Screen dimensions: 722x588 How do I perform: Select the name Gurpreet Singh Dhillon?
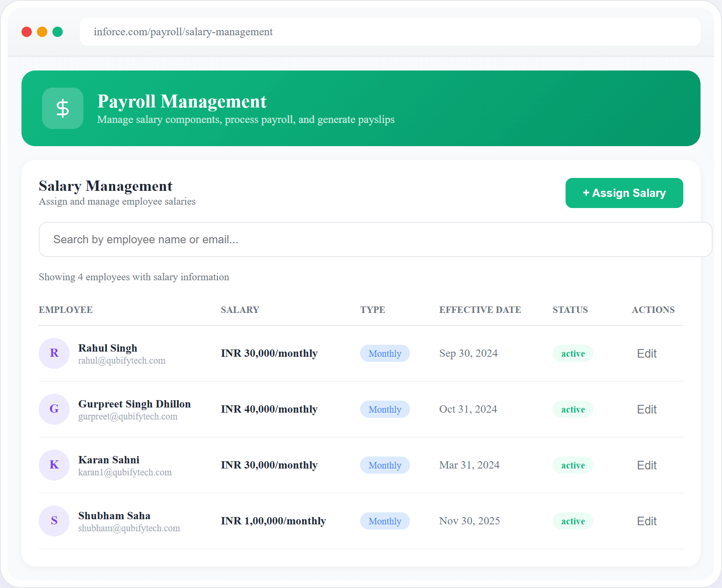tap(135, 404)
